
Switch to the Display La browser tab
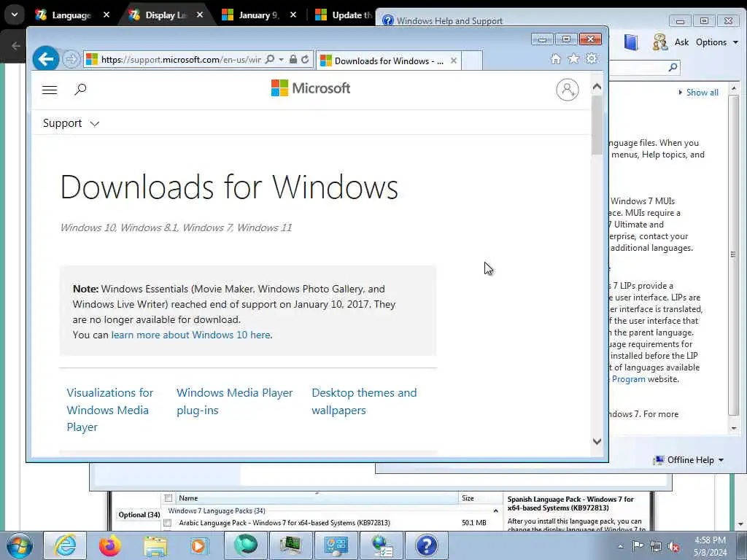166,15
